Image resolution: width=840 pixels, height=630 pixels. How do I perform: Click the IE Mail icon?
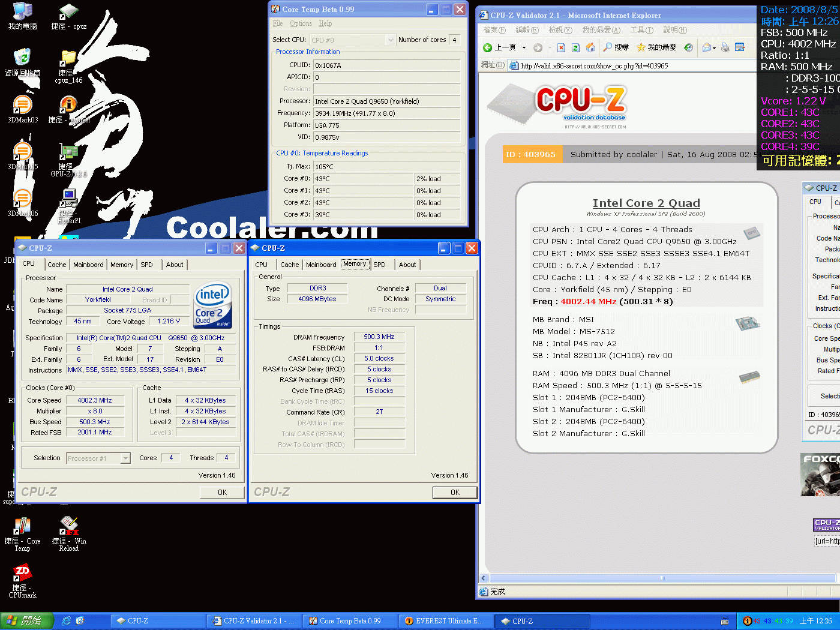(707, 47)
